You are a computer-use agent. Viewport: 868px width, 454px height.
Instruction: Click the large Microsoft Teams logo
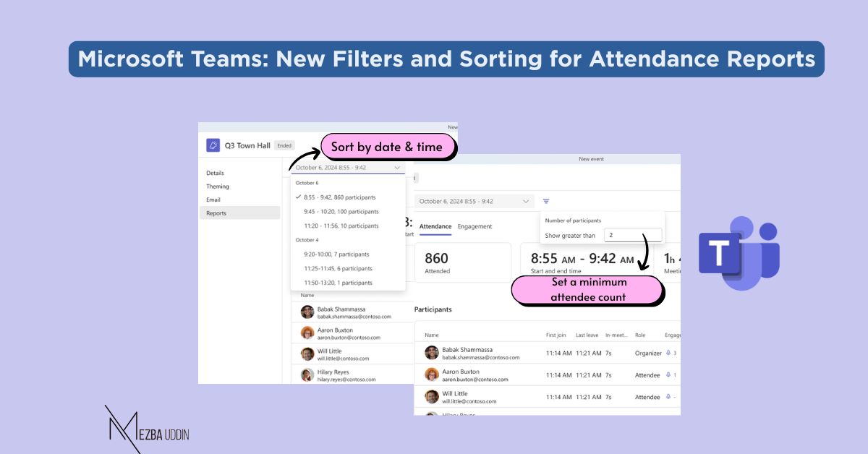point(739,252)
